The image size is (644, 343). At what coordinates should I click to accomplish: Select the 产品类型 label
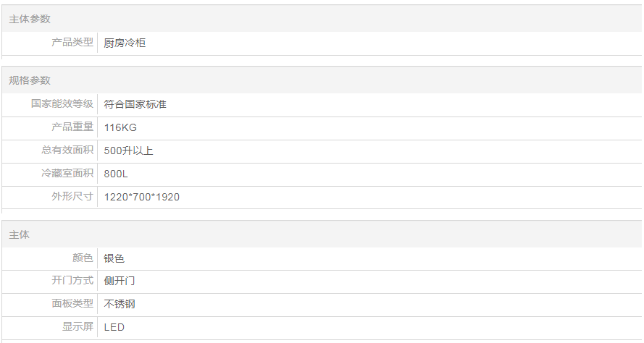72,43
